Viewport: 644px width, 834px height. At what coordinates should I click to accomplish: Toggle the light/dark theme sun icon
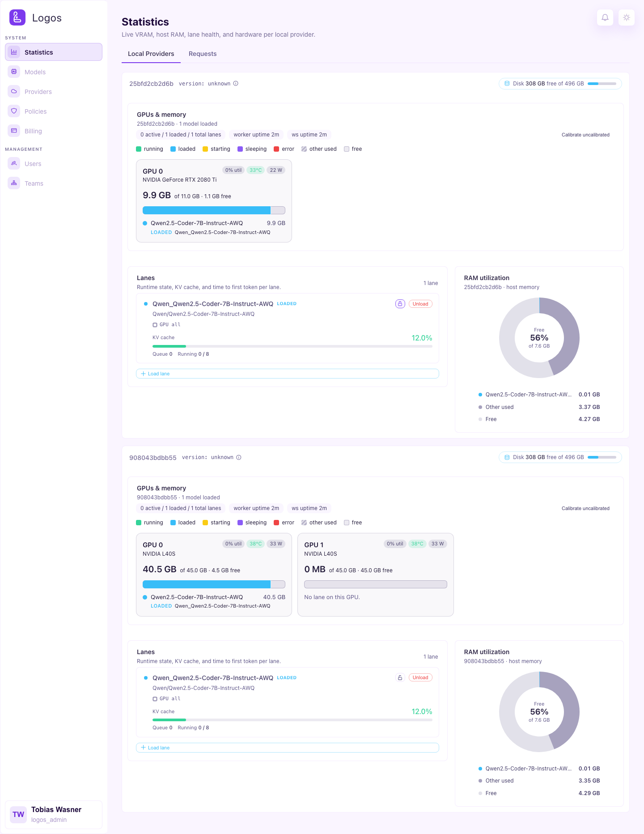pos(627,17)
